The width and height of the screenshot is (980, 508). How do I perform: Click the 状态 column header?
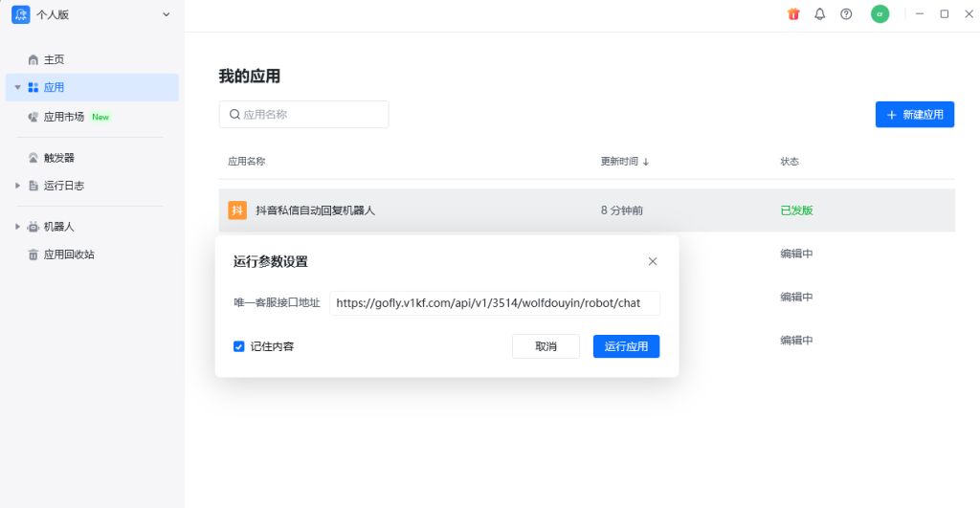790,162
